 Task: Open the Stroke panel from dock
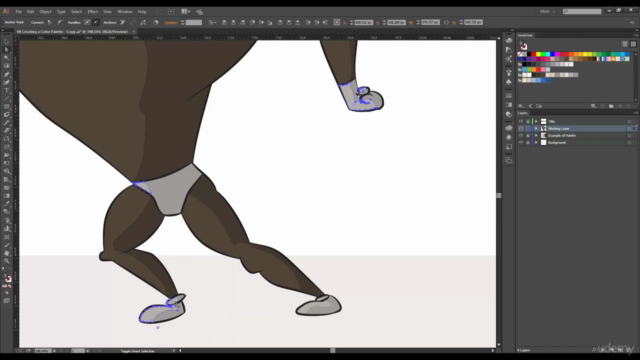coord(509,96)
